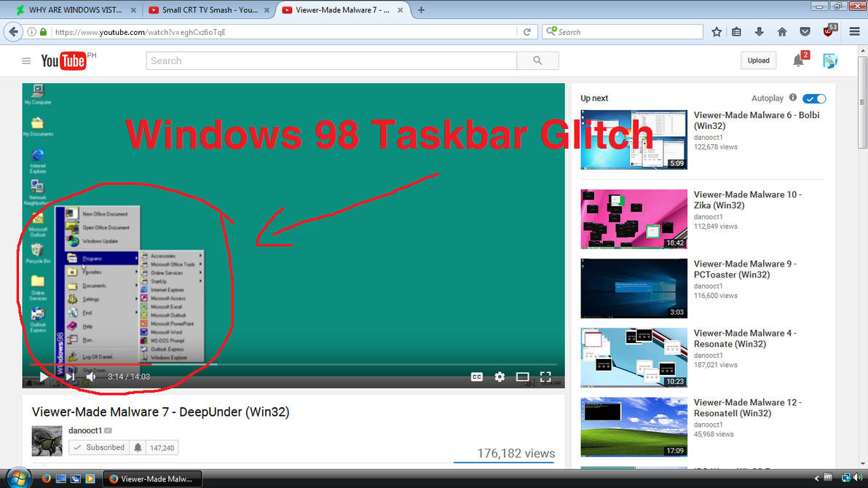The image size is (868, 488).
Task: Bookmark this page with the star icon
Action: pyautogui.click(x=717, y=31)
